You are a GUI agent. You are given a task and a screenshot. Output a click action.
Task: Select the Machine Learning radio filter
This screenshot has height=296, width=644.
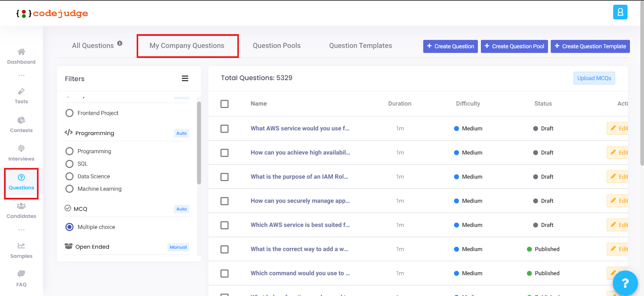[x=69, y=189]
